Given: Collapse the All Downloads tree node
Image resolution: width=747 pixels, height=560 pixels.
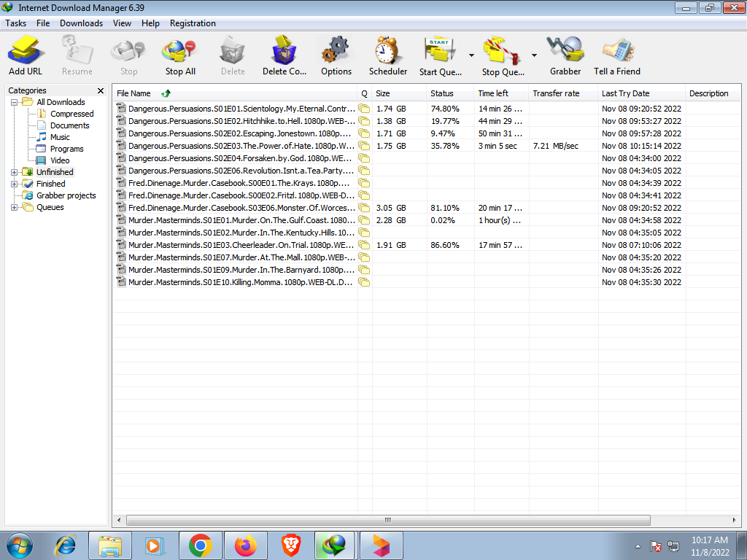Looking at the screenshot, I should (x=15, y=102).
